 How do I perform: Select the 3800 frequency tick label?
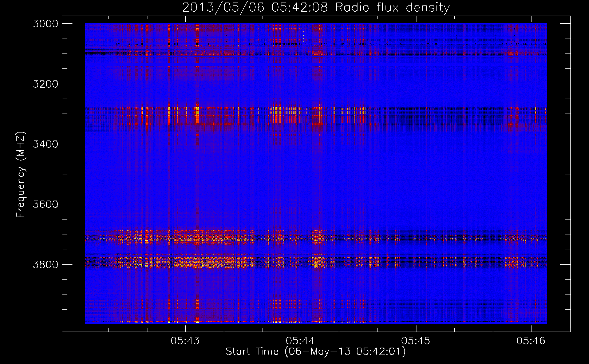[46, 264]
